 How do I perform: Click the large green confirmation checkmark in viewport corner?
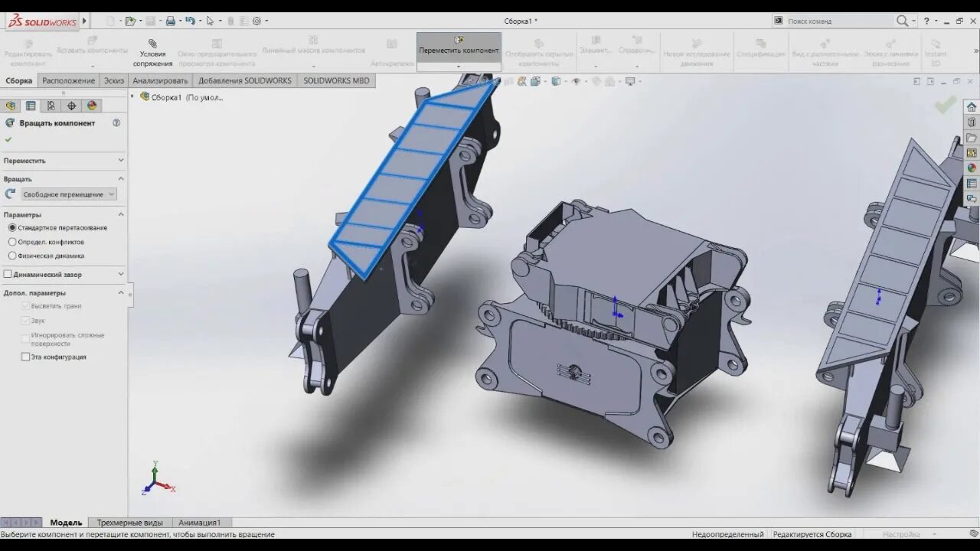[x=945, y=104]
